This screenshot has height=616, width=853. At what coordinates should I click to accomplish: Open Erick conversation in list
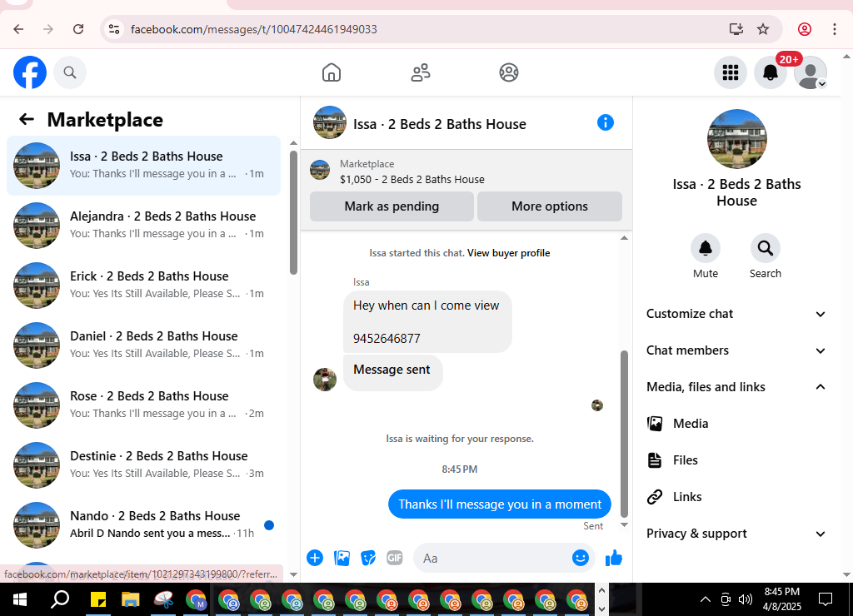[143, 285]
